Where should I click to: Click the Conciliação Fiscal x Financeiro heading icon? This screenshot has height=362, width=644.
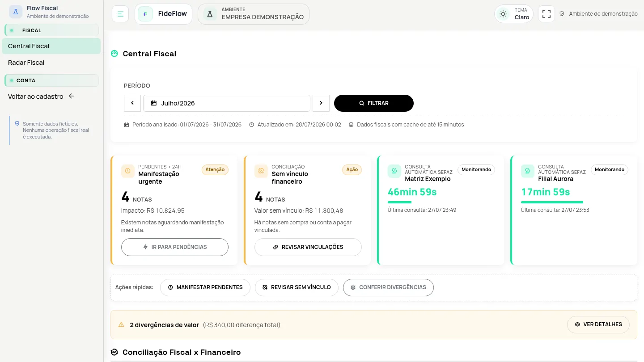(114, 352)
